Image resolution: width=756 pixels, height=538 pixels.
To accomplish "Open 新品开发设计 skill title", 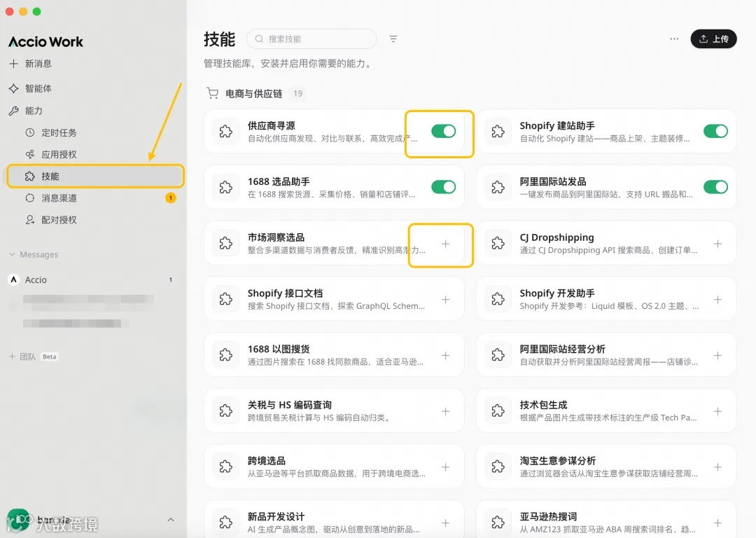I will coord(276,517).
